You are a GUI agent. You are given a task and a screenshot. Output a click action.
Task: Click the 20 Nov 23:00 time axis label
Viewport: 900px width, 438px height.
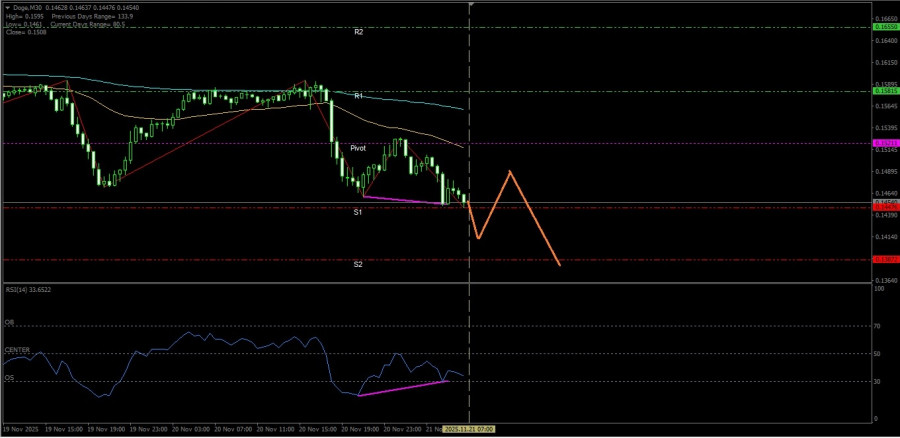coord(403,429)
